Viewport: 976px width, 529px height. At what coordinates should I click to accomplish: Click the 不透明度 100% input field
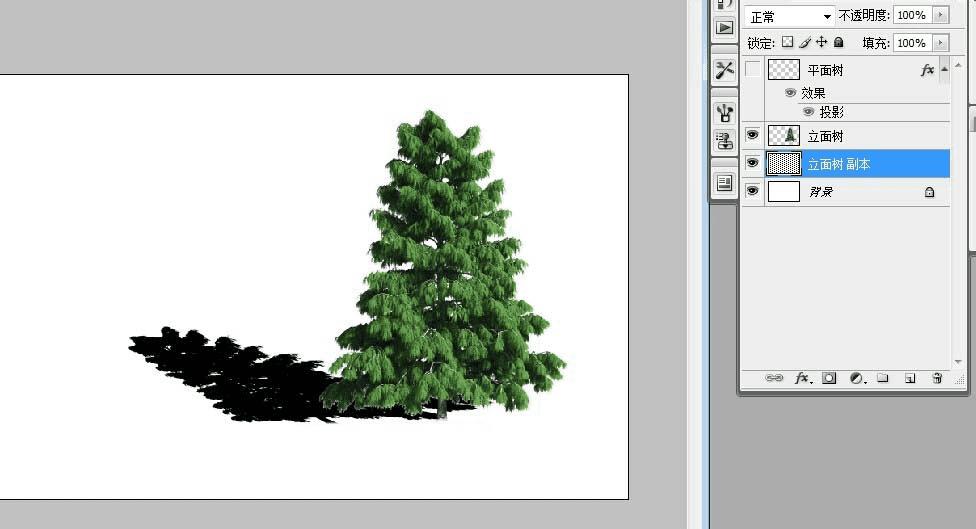[913, 15]
